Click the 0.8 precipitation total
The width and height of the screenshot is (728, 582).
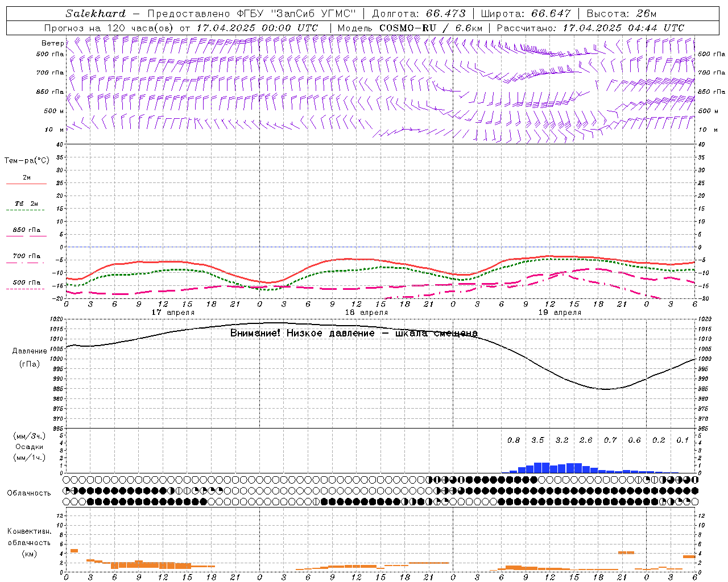click(514, 440)
